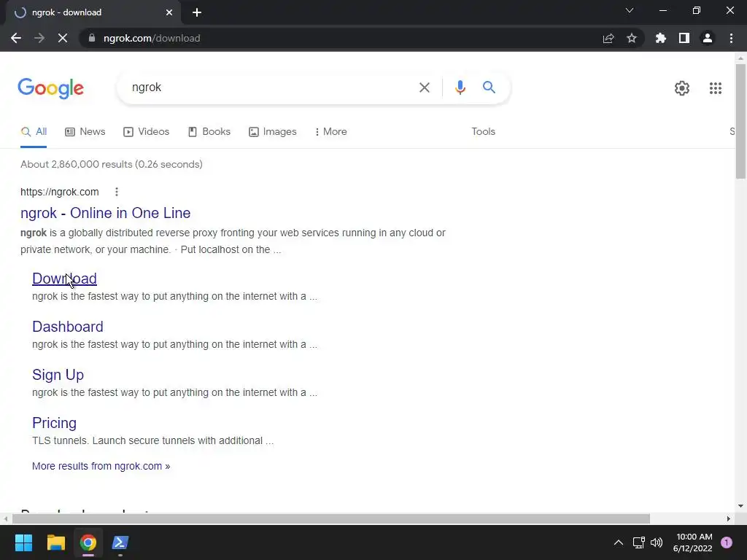The width and height of the screenshot is (747, 560).
Task: Click the scroll down arrow
Action: (x=740, y=506)
